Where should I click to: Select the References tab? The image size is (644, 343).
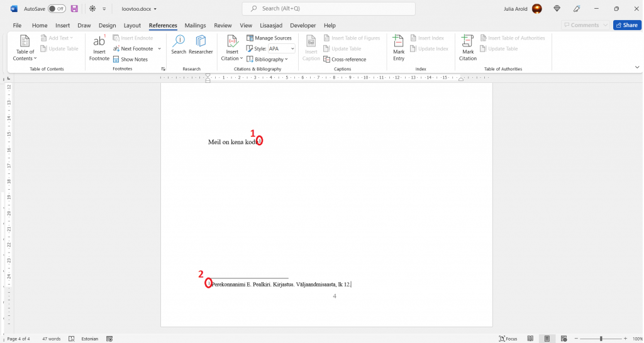point(163,25)
